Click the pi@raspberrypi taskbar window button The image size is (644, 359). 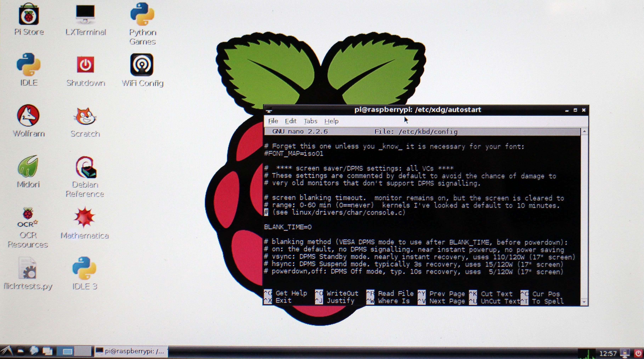point(131,352)
